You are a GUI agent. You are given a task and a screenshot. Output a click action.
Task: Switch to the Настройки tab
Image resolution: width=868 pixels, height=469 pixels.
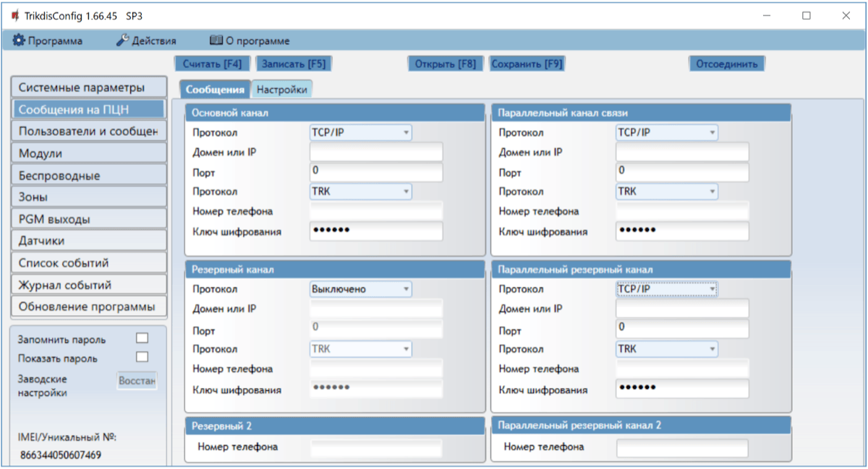[281, 90]
